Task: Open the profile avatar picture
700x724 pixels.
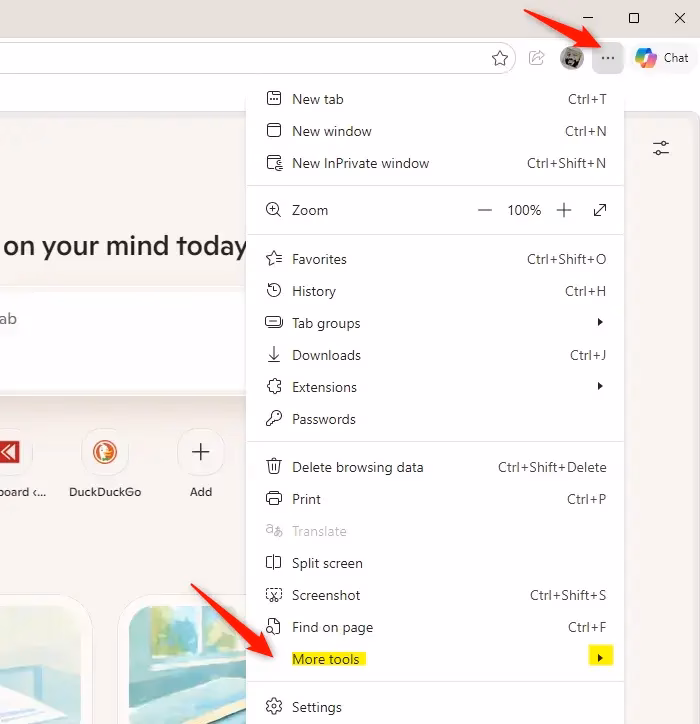Action: click(x=572, y=58)
